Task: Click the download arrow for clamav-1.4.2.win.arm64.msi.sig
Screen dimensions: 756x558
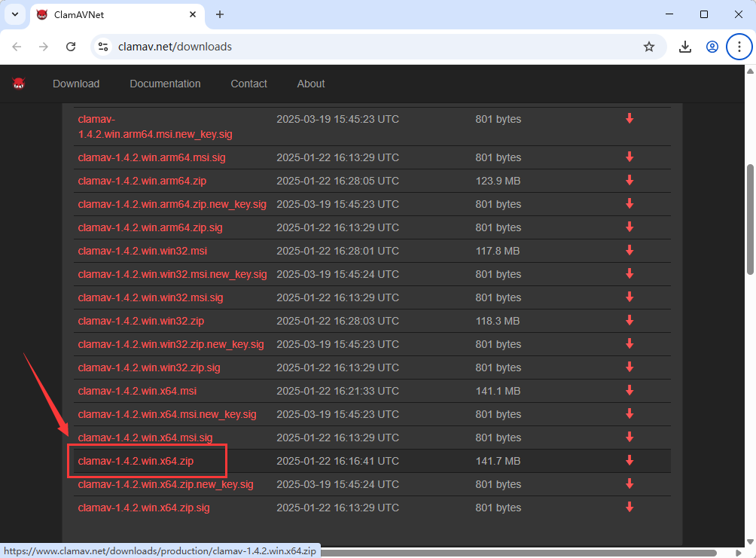Action: [x=629, y=157]
